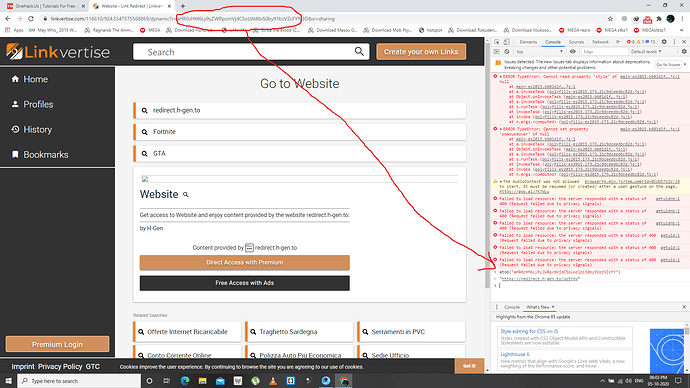Screen dimensions: 690x388
Task: Open the console settings gear
Action: click(x=684, y=51)
